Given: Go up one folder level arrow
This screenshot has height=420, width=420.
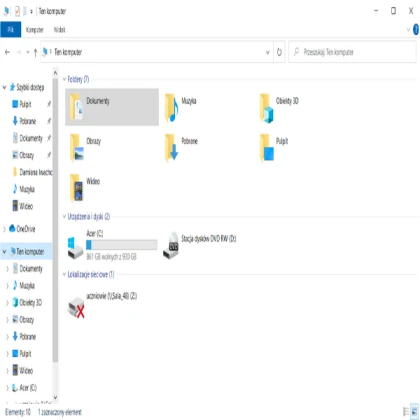Looking at the screenshot, I should click(35, 52).
